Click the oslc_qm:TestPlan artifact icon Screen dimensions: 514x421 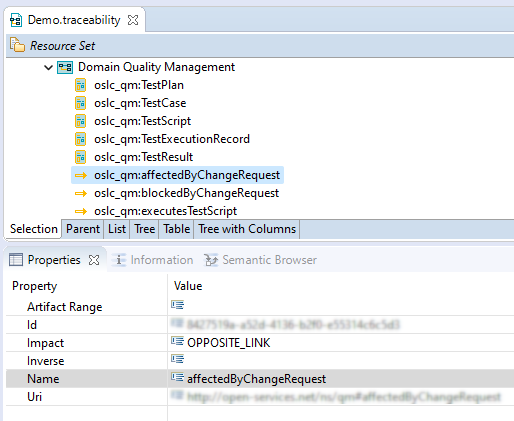tap(80, 85)
